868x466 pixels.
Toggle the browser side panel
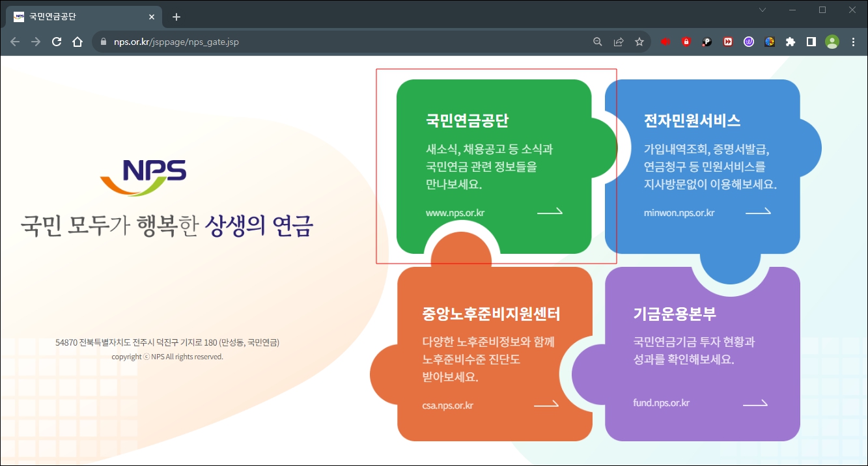tap(811, 42)
